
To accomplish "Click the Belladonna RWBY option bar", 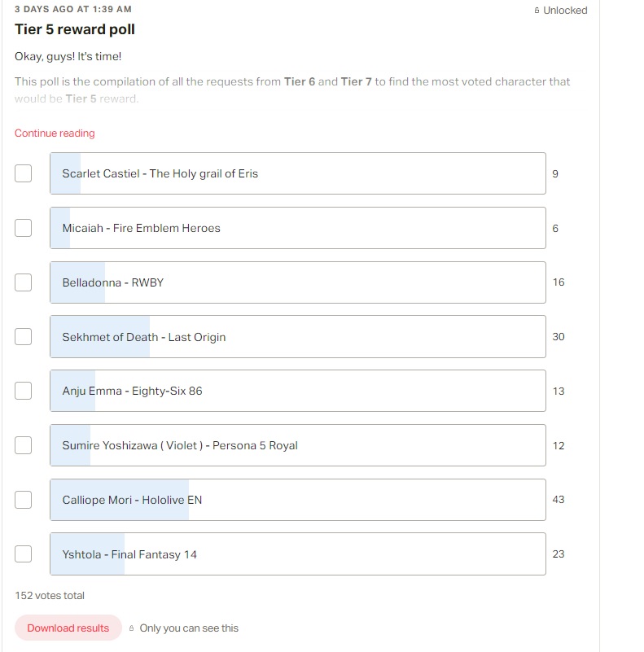I will click(x=298, y=282).
